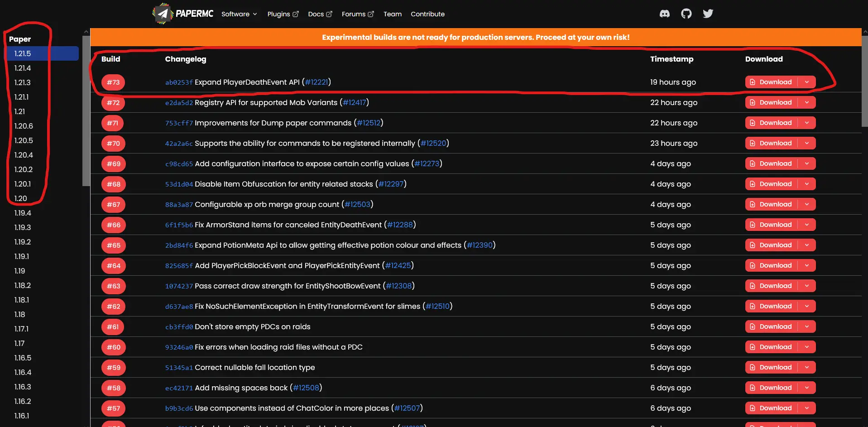Download Paper build #61

click(772, 326)
